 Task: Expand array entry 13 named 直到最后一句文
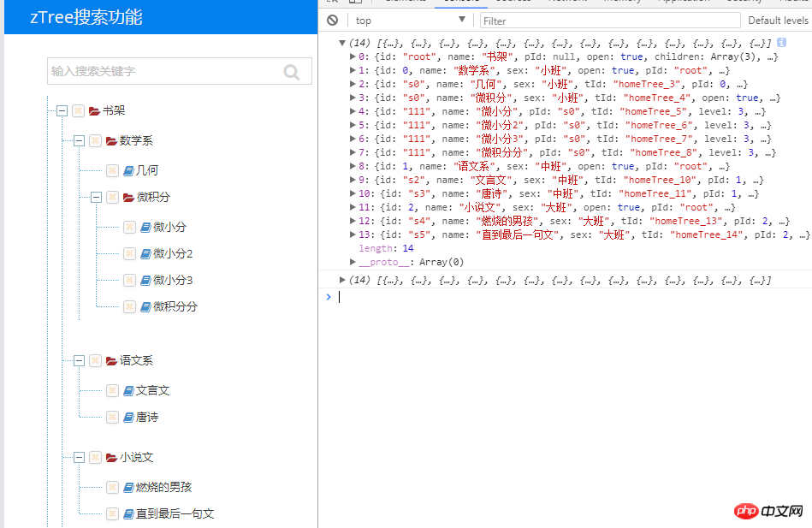(x=353, y=234)
